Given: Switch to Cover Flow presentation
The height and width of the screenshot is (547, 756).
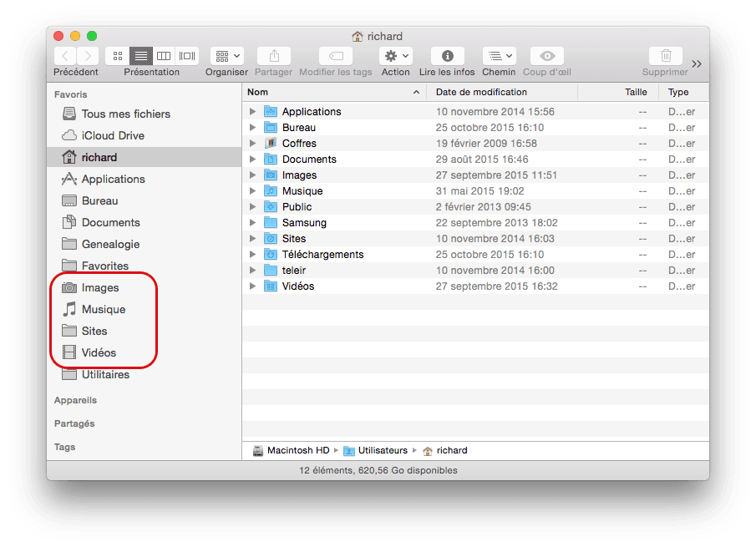Looking at the screenshot, I should (187, 56).
